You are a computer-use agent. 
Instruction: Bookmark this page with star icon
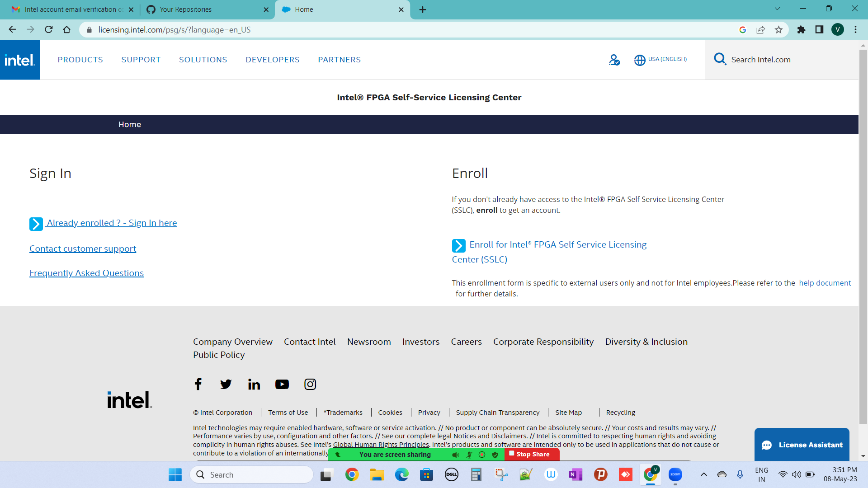778,30
